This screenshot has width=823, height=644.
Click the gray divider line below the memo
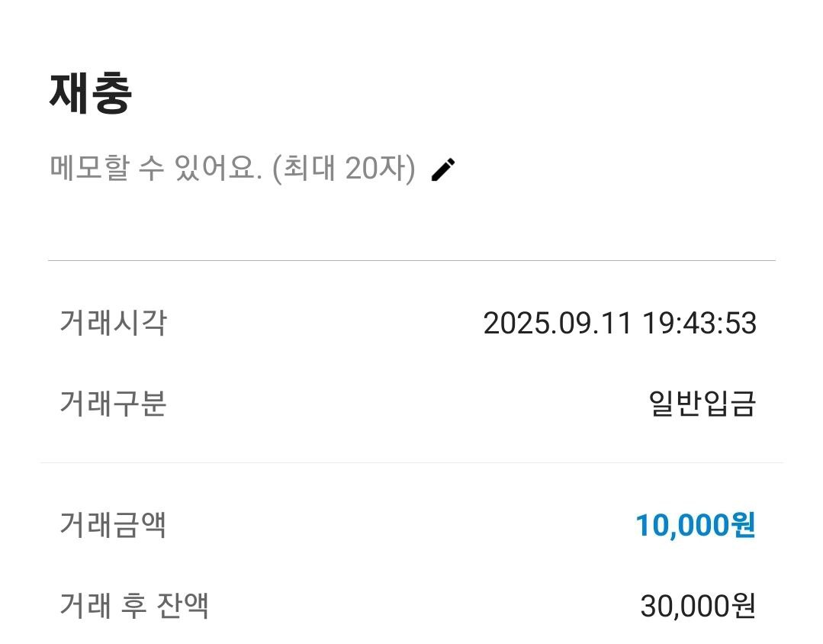click(x=411, y=261)
